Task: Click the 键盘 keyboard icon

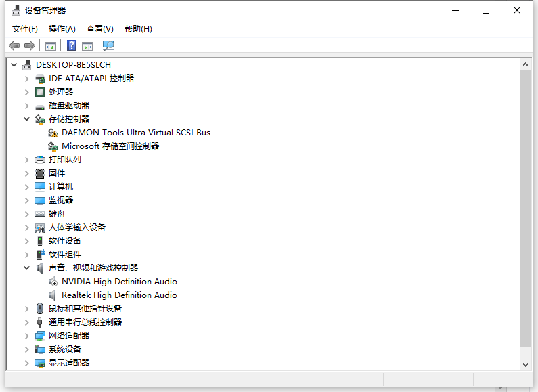Action: [40, 213]
